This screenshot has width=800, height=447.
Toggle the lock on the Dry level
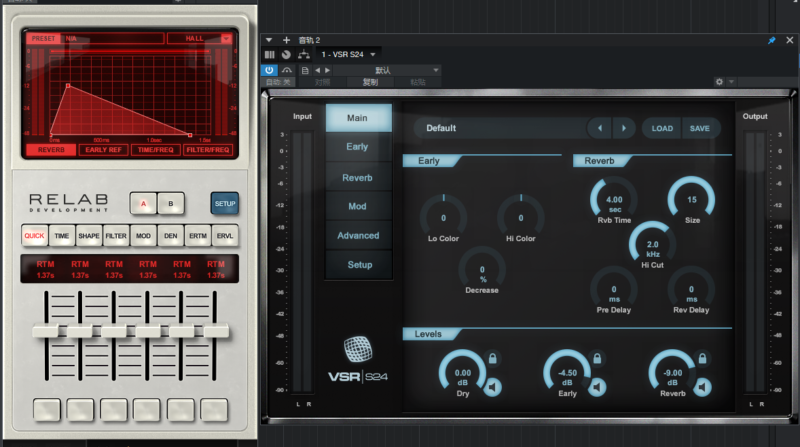pos(493,358)
